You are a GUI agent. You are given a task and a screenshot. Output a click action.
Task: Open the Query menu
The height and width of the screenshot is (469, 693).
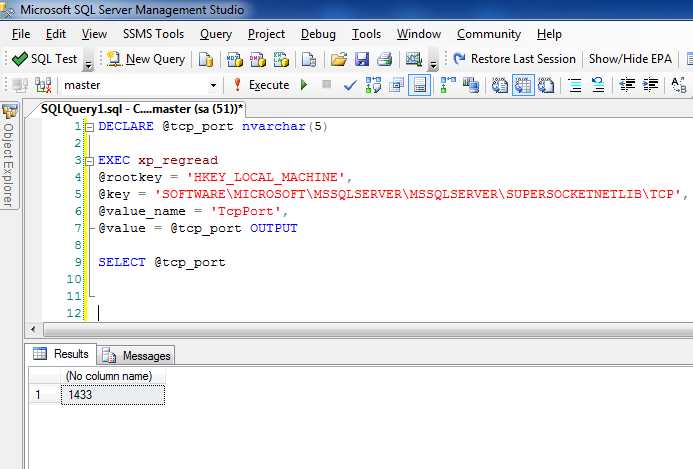click(216, 33)
